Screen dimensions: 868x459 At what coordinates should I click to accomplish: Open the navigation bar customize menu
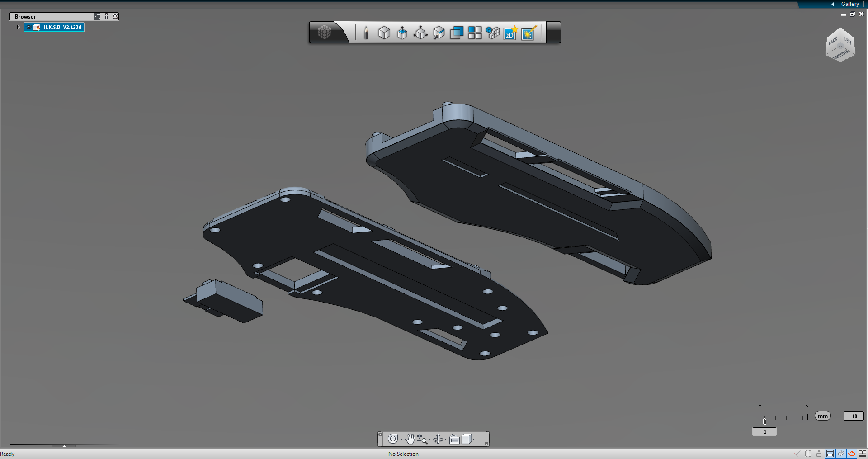(x=486, y=444)
